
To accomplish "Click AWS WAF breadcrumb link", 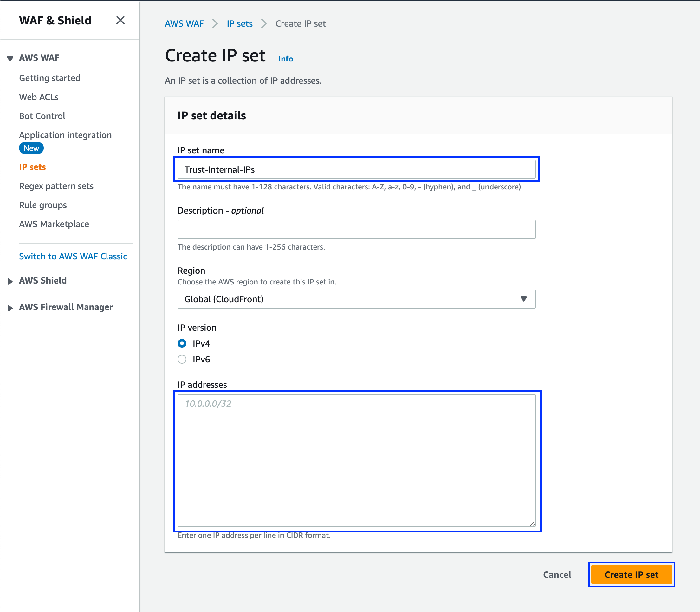I will point(184,23).
